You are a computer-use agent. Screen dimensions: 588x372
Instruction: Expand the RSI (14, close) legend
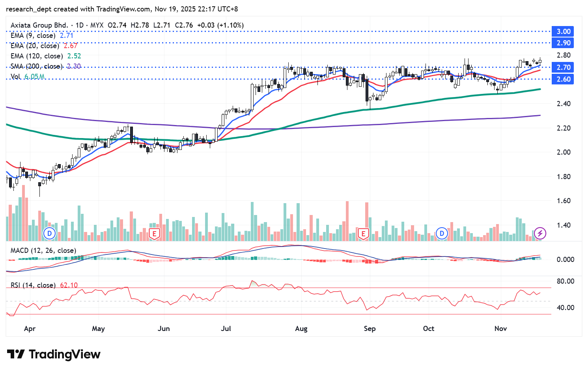click(33, 285)
